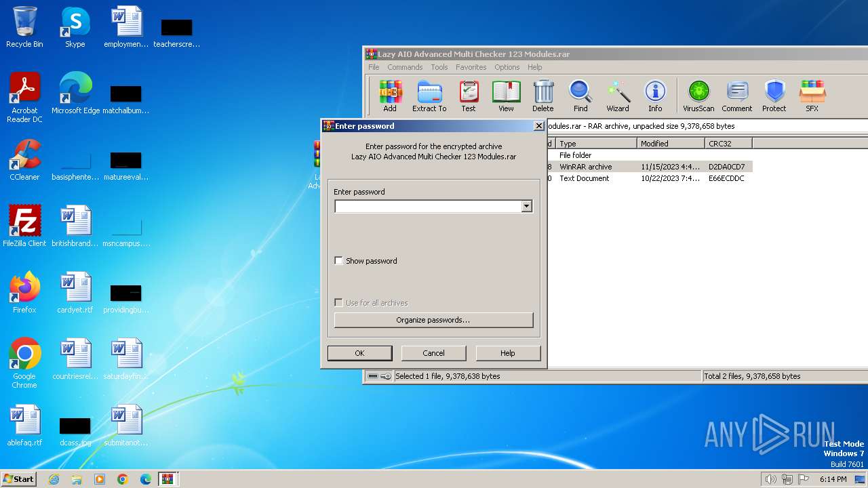
Task: Select Acrobat Reader DC desktop icon
Action: click(24, 98)
